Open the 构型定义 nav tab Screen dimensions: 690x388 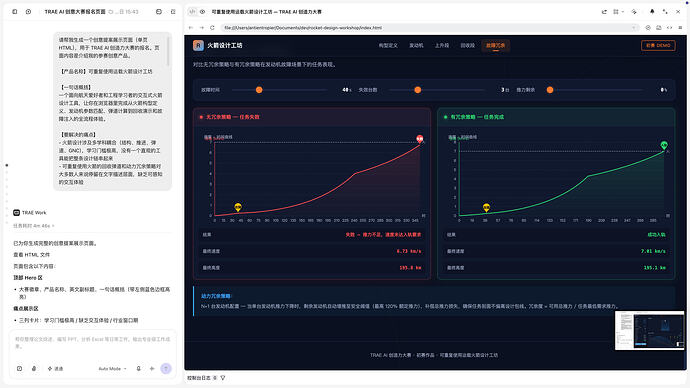point(388,45)
